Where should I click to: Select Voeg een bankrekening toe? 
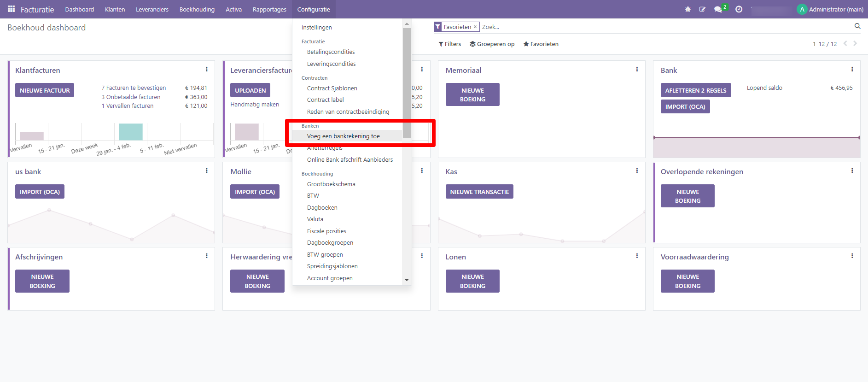(344, 136)
